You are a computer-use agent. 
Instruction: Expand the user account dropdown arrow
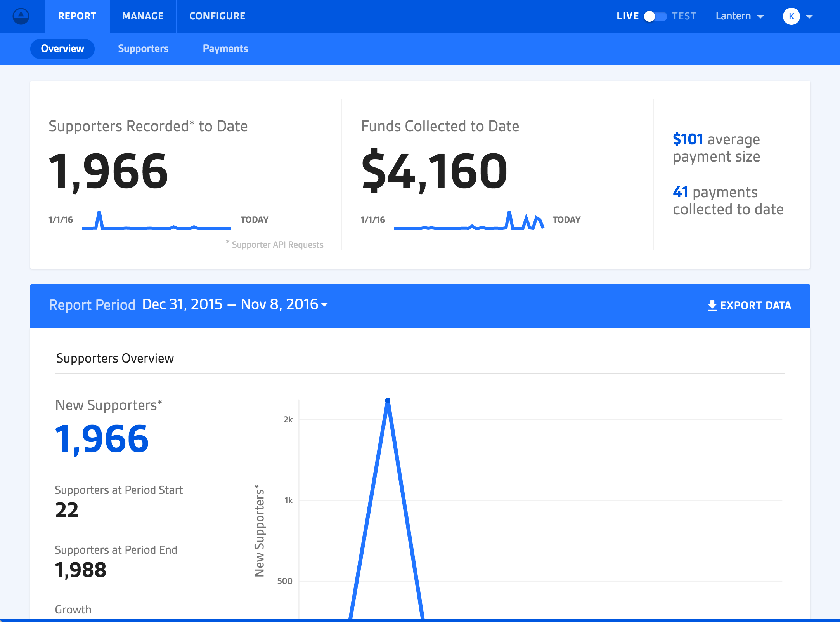click(809, 16)
